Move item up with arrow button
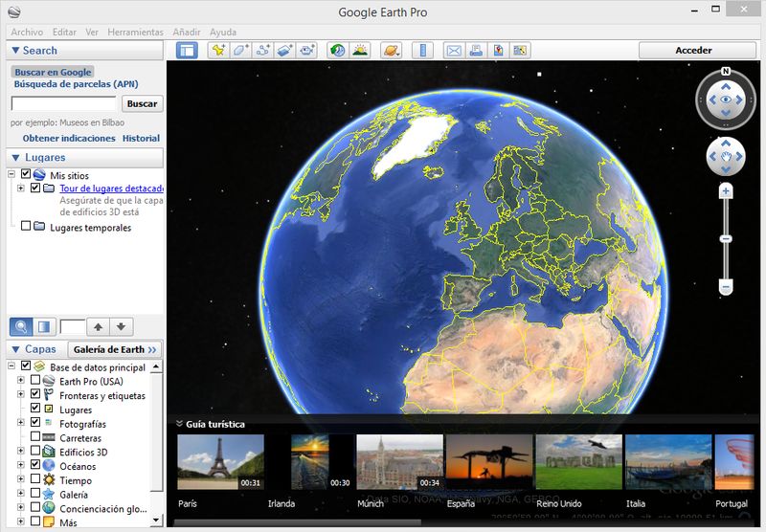 coord(99,326)
